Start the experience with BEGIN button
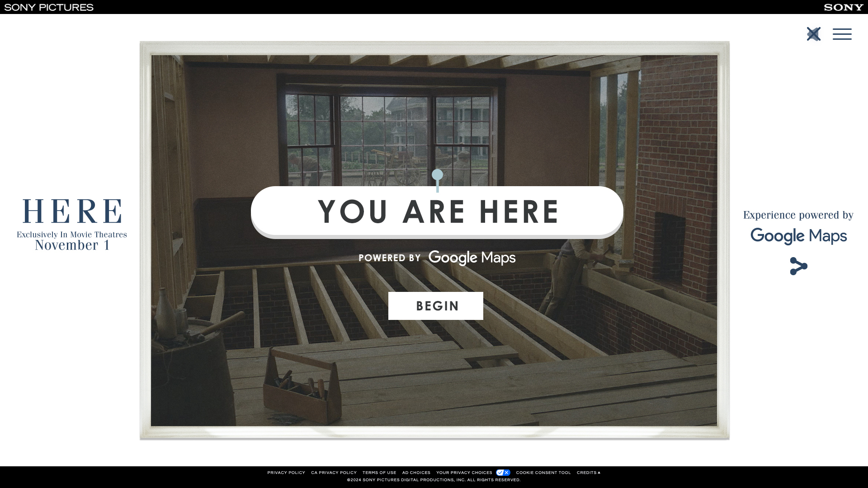Image resolution: width=868 pixels, height=488 pixels. pyautogui.click(x=435, y=306)
